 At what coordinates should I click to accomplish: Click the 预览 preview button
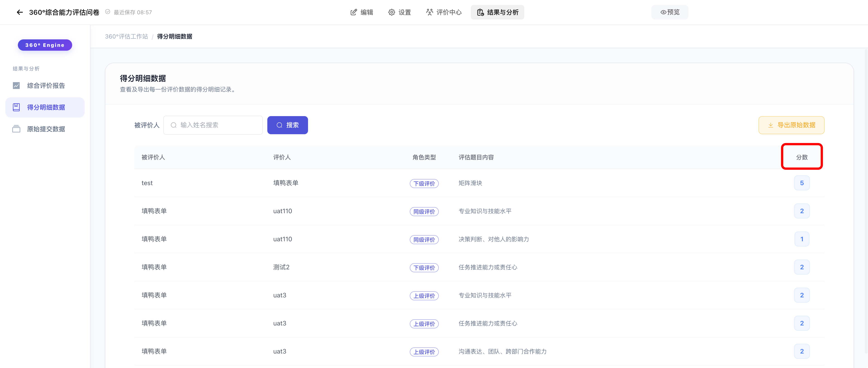(x=669, y=12)
